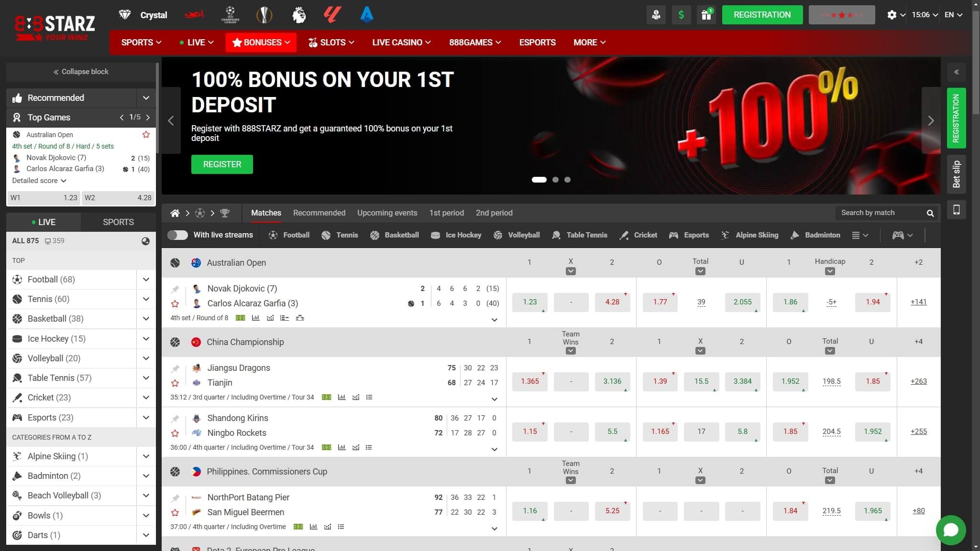Open the settings gear dropdown
The image size is (980, 551).
tap(896, 15)
